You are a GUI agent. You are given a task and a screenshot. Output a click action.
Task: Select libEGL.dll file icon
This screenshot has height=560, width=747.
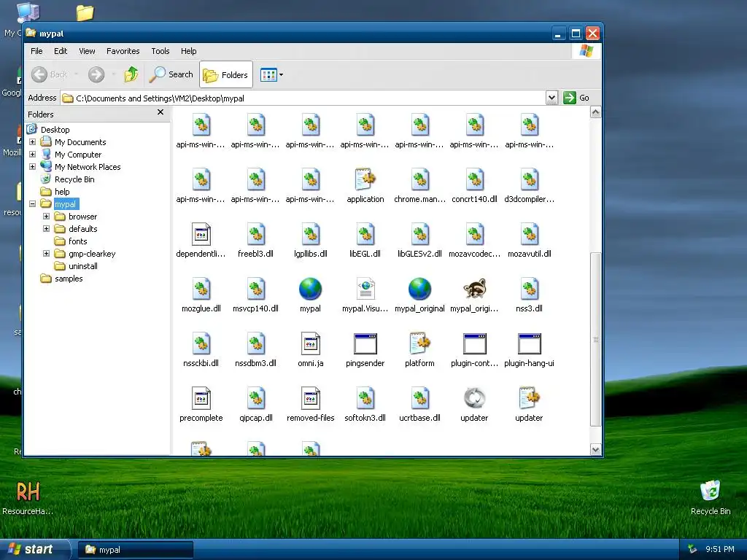[x=365, y=234]
